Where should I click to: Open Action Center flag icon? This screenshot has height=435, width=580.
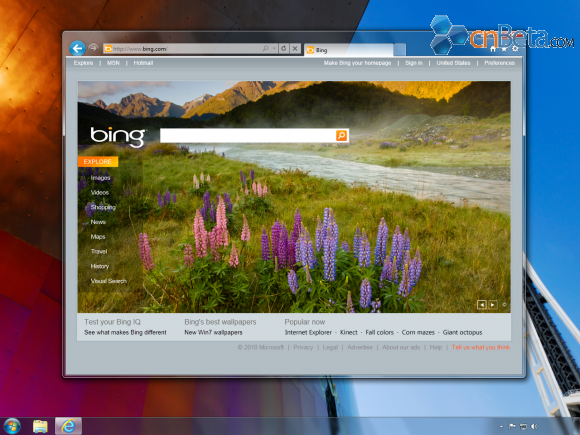pos(512,426)
